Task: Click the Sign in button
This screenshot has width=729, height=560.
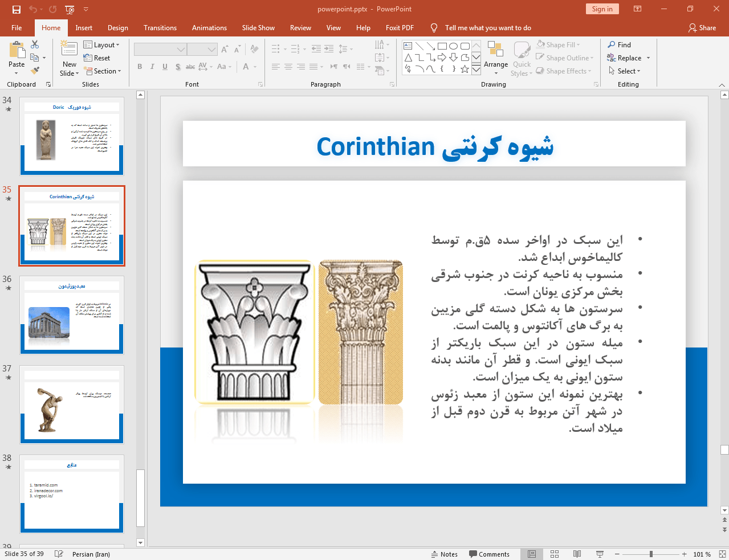Action: coord(602,9)
